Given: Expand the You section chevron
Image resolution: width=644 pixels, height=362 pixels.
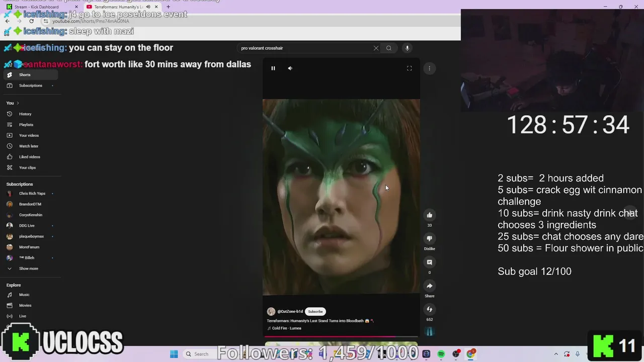Looking at the screenshot, I should 18,103.
